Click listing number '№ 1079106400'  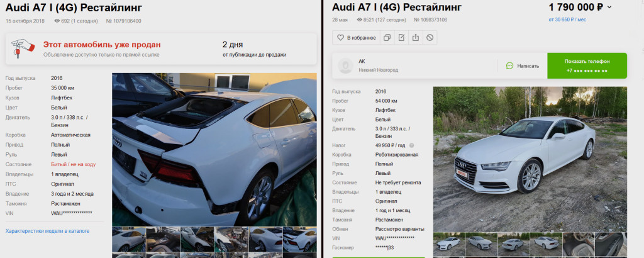(124, 21)
